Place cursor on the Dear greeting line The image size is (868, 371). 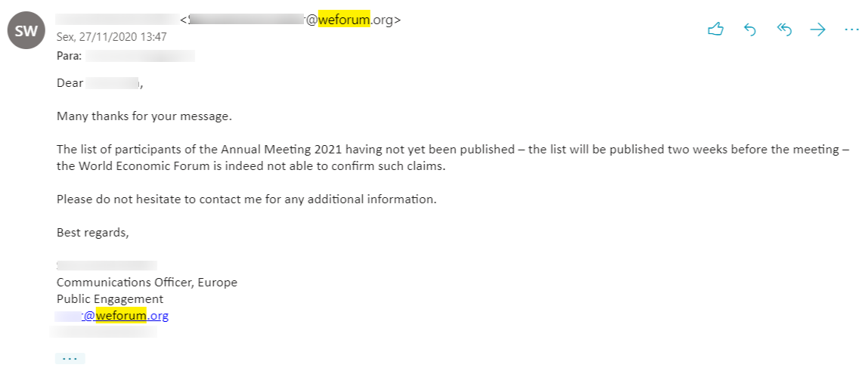coord(101,83)
